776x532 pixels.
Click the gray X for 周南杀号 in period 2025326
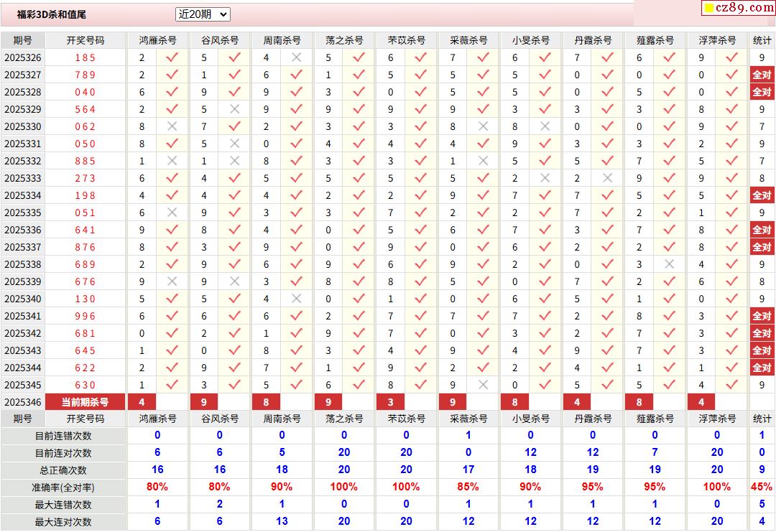296,57
